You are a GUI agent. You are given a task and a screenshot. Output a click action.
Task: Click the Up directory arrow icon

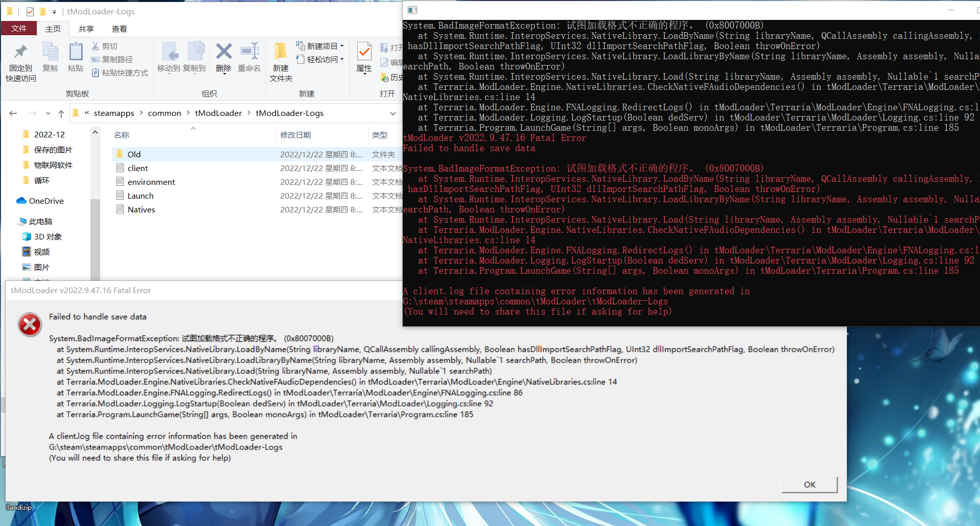[x=61, y=113]
